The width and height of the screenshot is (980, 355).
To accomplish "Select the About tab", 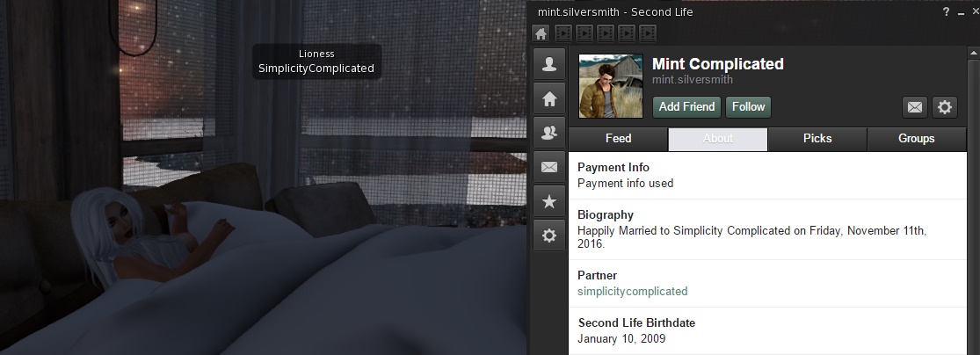I will 717,139.
